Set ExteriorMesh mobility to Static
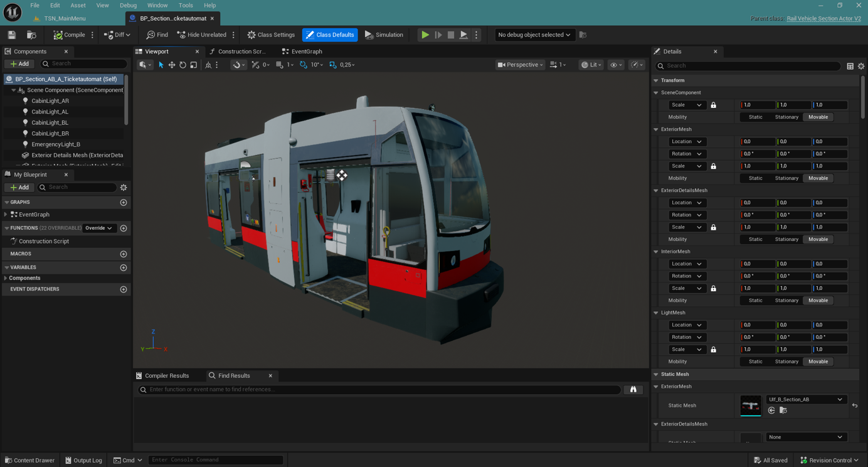868x467 pixels. [755, 178]
